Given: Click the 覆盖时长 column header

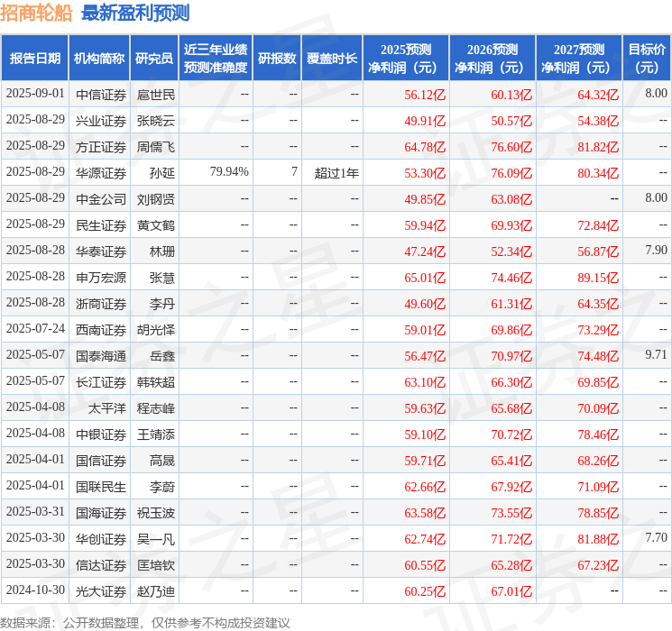Looking at the screenshot, I should (x=331, y=59).
